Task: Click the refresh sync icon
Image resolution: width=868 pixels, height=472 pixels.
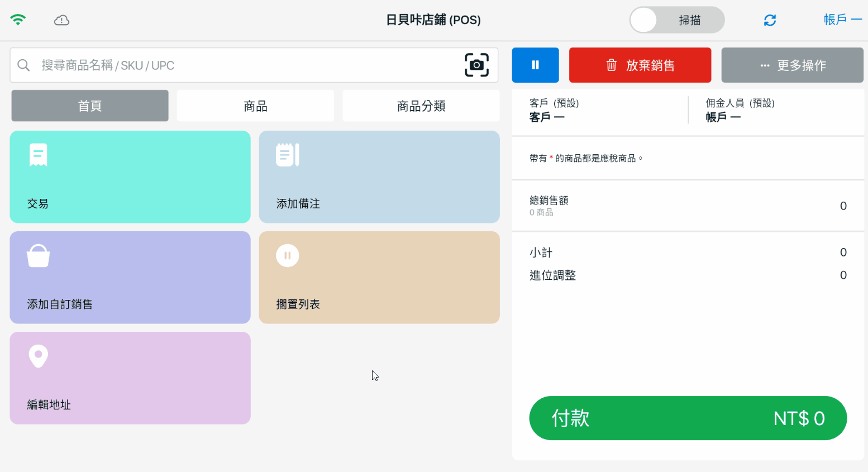Action: tap(770, 20)
